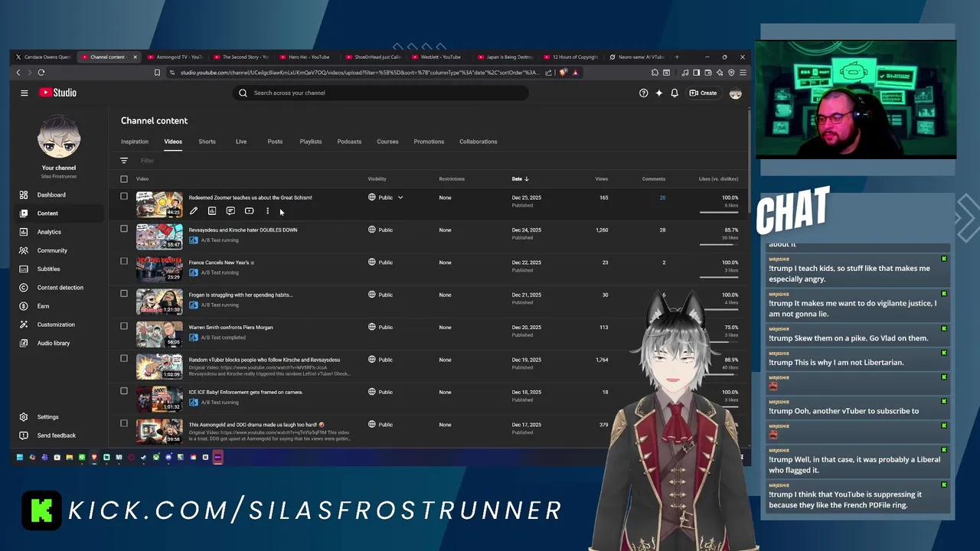Open Xbox app from taskbar
The image size is (980, 551).
click(x=156, y=457)
